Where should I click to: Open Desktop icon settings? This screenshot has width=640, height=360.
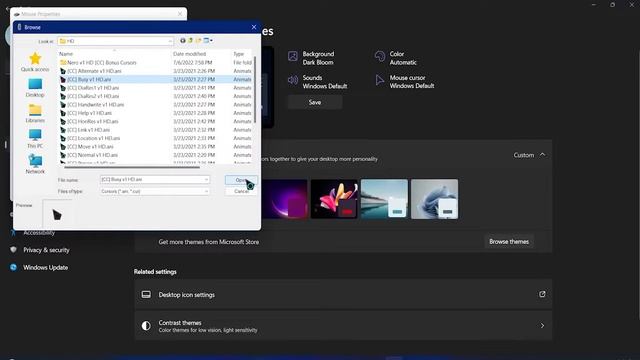pyautogui.click(x=343, y=295)
